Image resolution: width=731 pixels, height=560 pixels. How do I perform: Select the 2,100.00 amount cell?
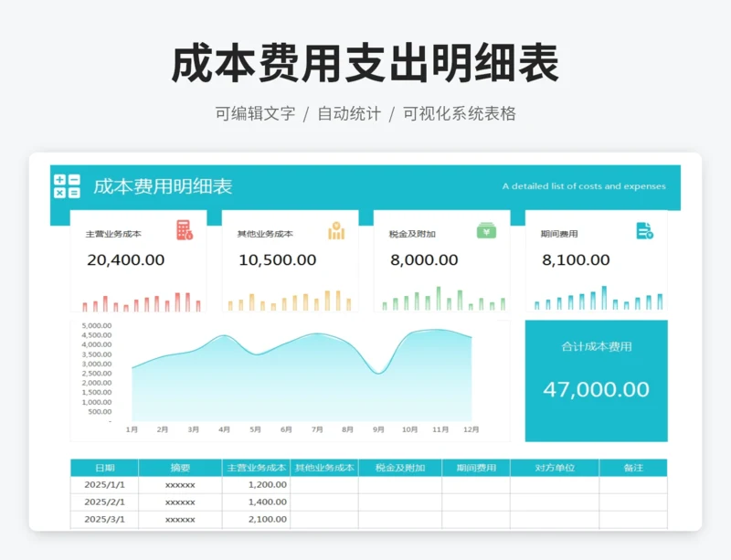(256, 520)
